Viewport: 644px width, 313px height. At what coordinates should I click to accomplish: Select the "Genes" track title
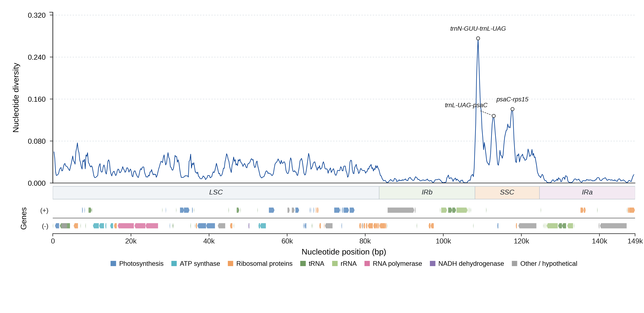24,218
